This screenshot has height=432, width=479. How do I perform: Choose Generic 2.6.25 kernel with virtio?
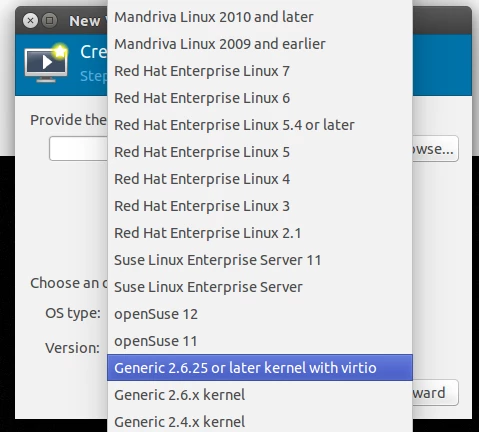coord(260,368)
